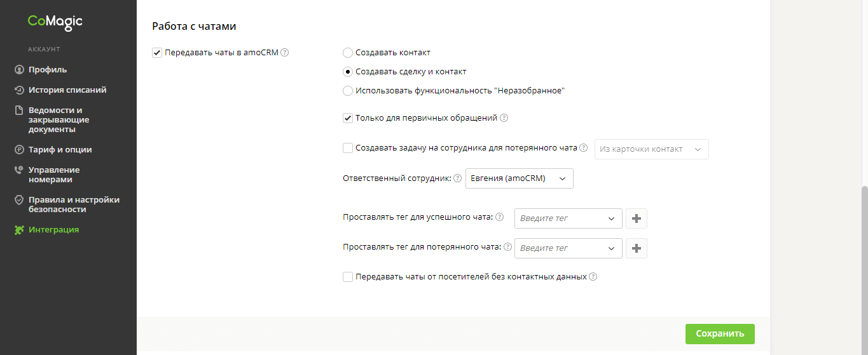The width and height of the screenshot is (868, 355).
Task: Click 'Введите тег' field for successful chat
Action: click(560, 218)
